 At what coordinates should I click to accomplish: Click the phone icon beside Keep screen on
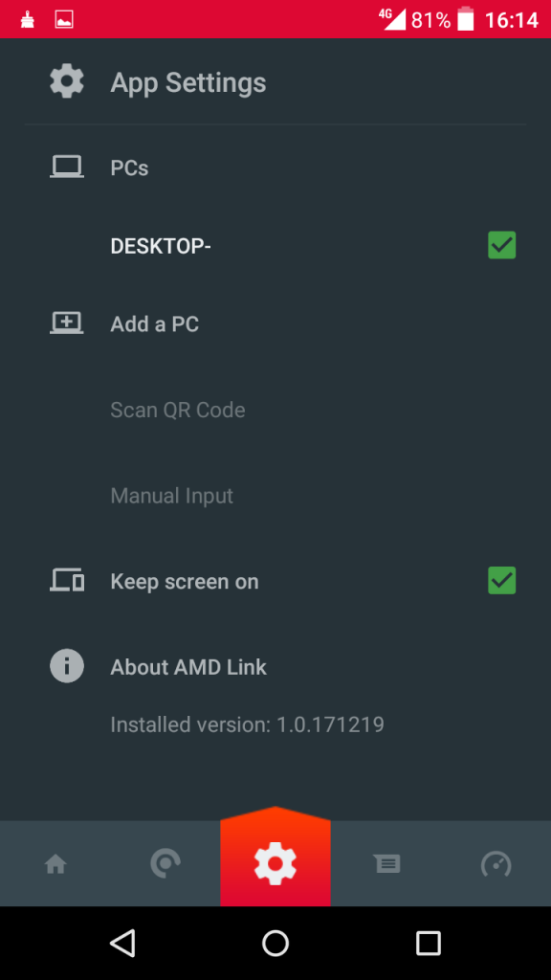pyautogui.click(x=66, y=580)
